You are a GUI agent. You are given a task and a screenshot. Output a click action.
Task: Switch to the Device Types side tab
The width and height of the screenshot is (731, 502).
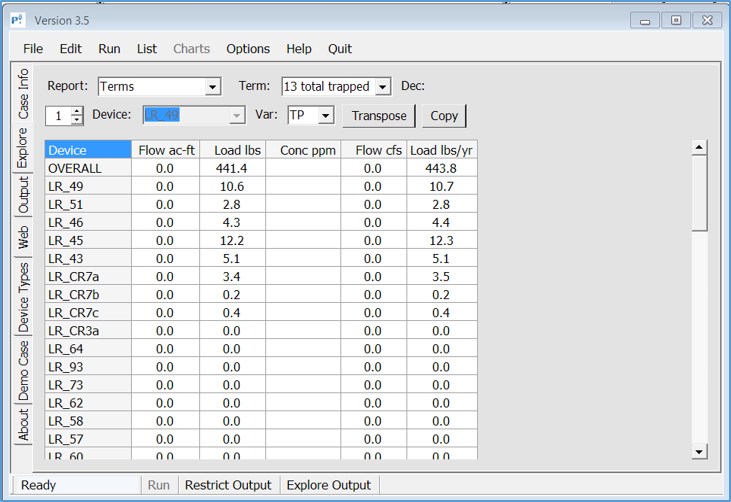point(22,298)
